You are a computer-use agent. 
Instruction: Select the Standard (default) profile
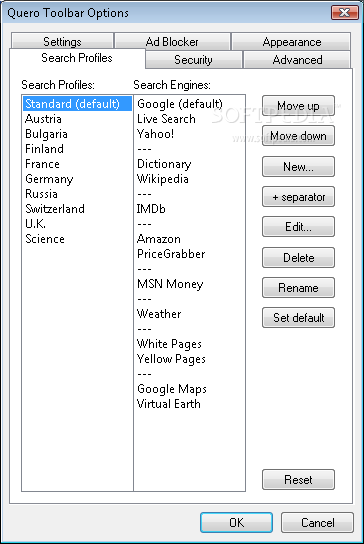click(77, 104)
